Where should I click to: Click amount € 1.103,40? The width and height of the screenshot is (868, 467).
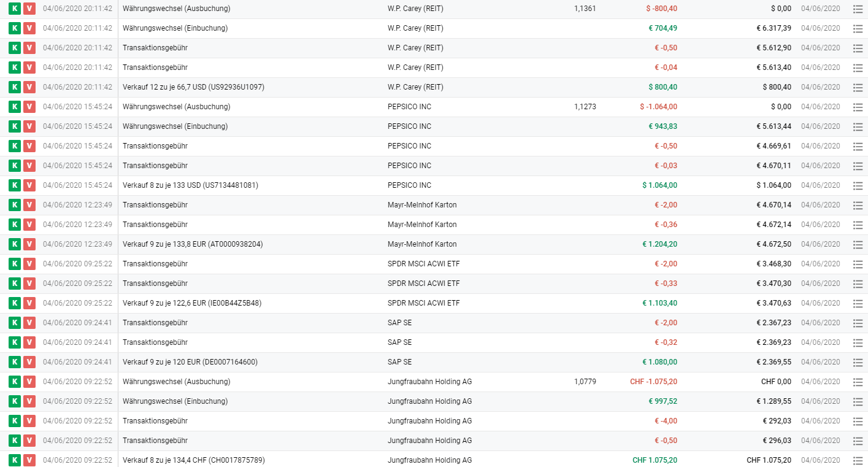[660, 303]
